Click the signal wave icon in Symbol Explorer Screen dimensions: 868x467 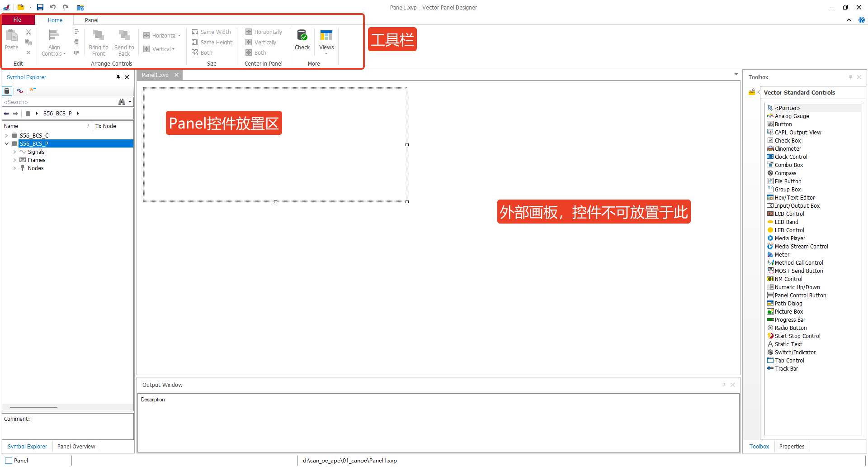click(20, 91)
